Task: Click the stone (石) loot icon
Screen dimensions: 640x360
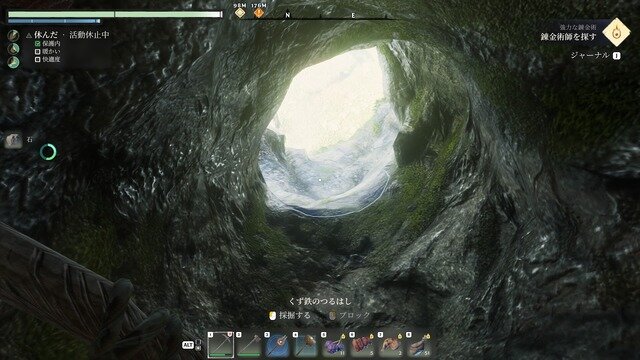Action: pos(13,141)
